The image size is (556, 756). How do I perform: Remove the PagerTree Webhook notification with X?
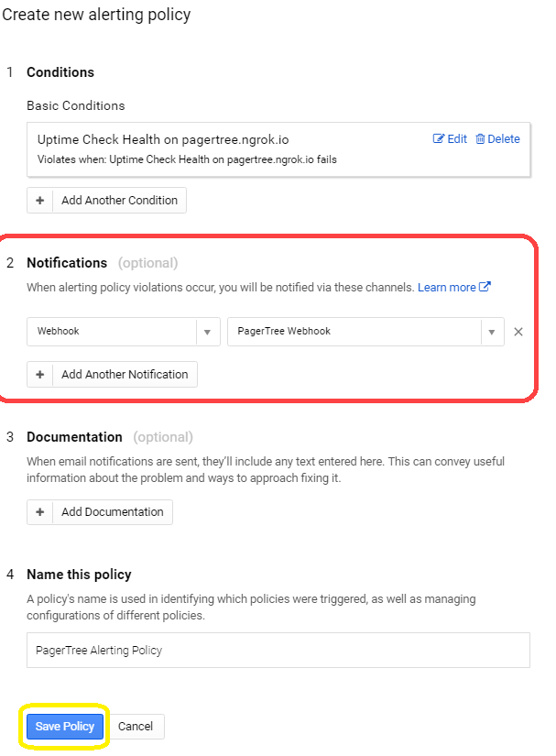tap(518, 332)
